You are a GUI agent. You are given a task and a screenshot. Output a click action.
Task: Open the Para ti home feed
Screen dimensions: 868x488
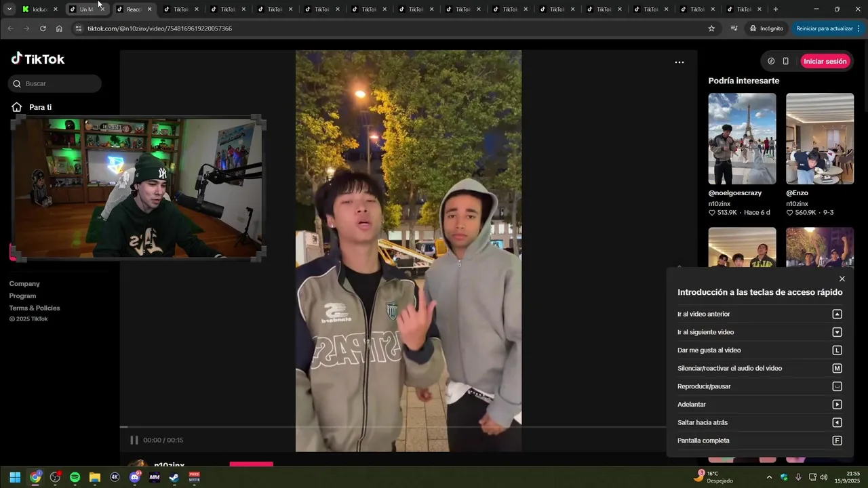(x=32, y=107)
